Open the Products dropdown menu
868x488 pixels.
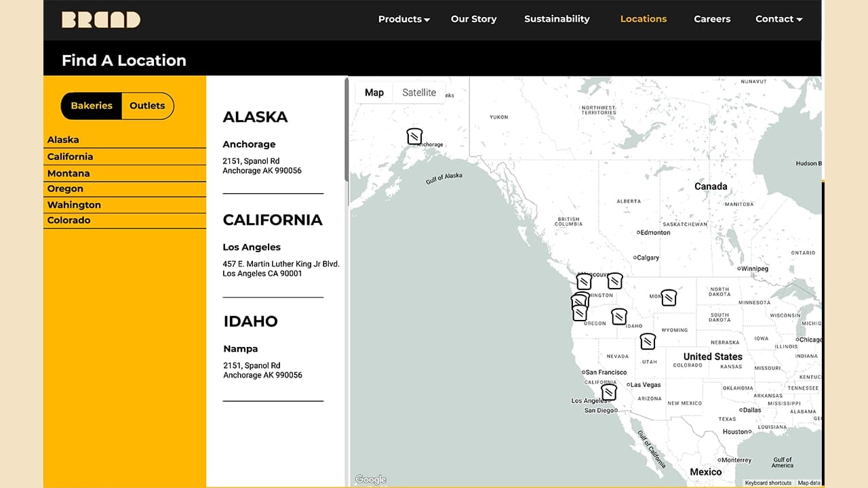coord(403,19)
